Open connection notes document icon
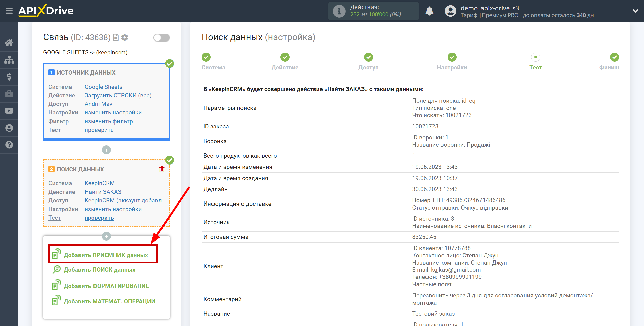Screen dimensions: 644x326 click(x=116, y=37)
